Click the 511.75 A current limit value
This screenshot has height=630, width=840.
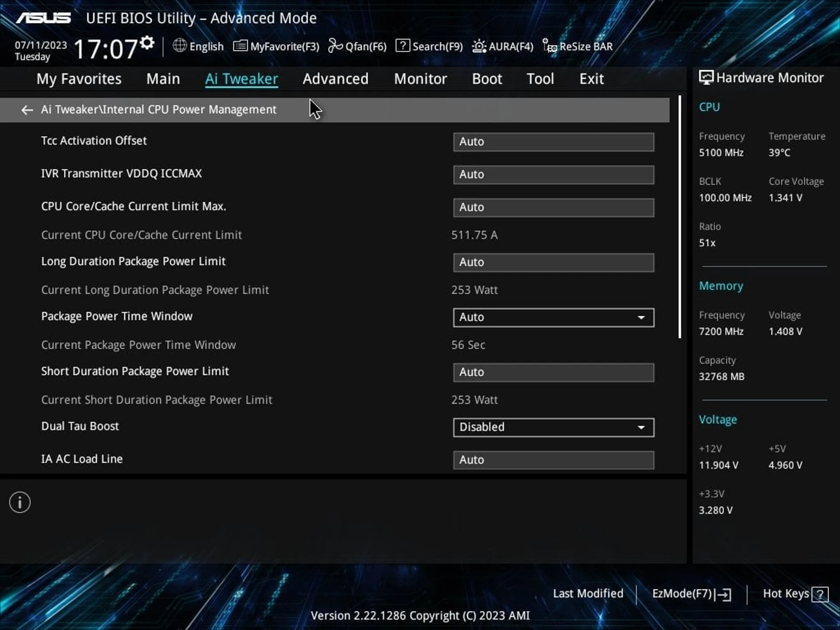[x=474, y=235]
